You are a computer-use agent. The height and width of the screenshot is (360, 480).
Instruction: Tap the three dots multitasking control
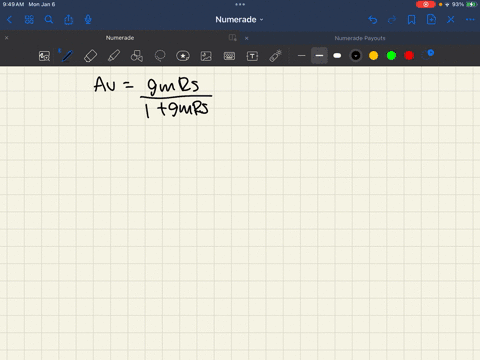click(x=240, y=4)
